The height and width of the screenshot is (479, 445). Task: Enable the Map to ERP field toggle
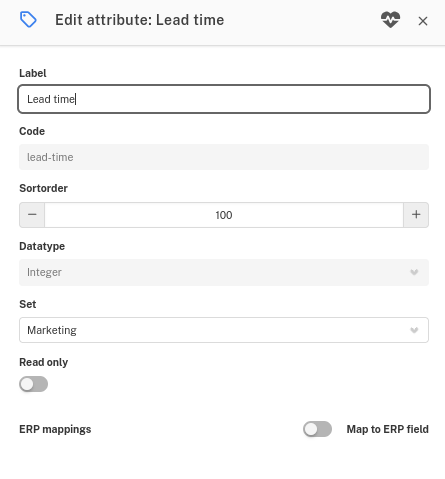coord(317,429)
